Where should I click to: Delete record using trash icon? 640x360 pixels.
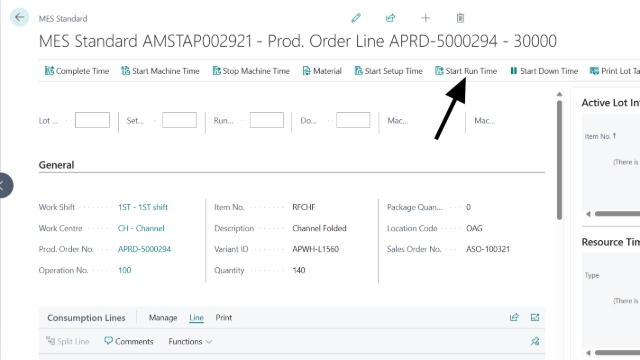(x=460, y=18)
